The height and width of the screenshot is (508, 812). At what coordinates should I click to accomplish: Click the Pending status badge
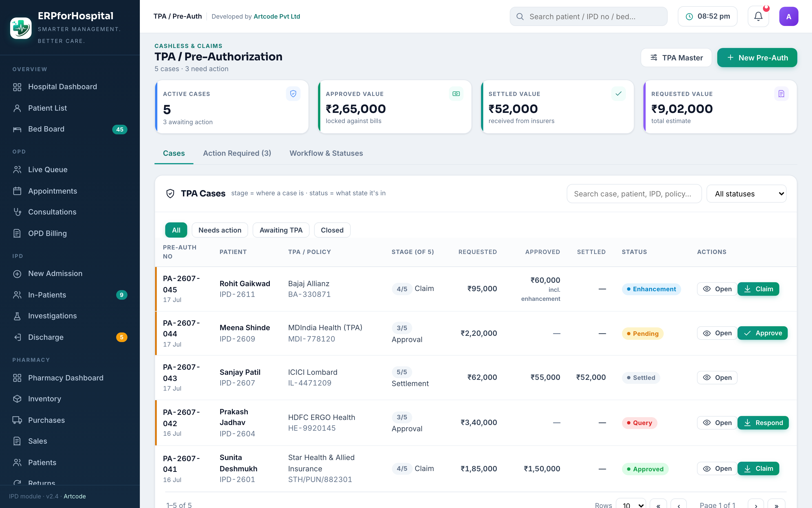coord(643,334)
